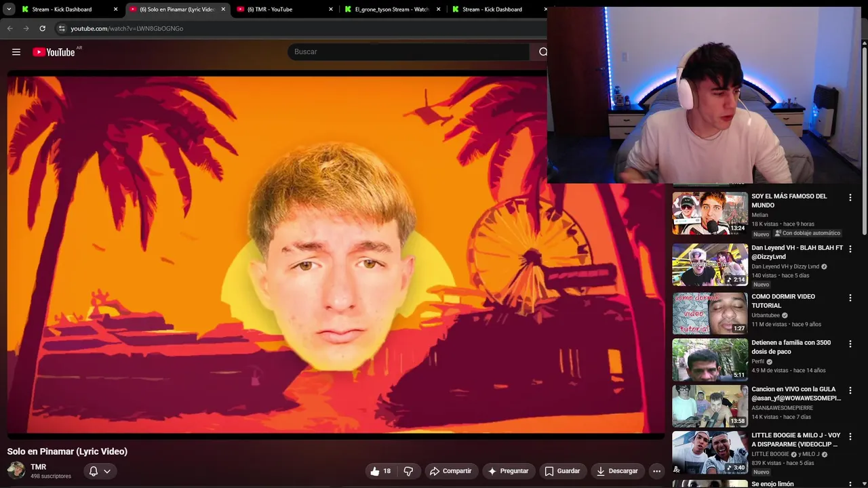Open options menu for LITTLE BOOGIE video
This screenshot has height=488, width=868.
tap(850, 436)
